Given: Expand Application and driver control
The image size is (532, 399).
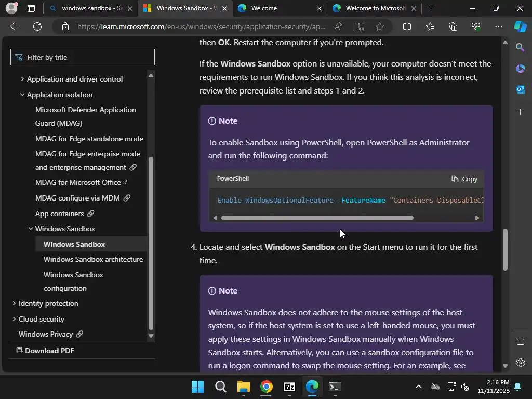Looking at the screenshot, I should 75,79.
